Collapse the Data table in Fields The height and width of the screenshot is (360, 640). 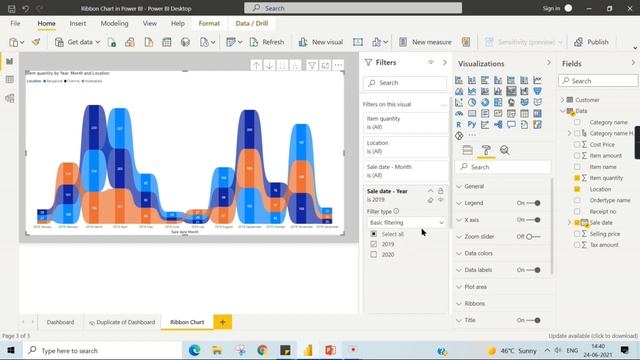[563, 111]
